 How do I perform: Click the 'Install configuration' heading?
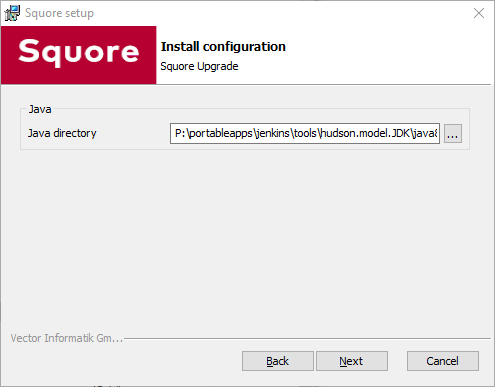(223, 47)
